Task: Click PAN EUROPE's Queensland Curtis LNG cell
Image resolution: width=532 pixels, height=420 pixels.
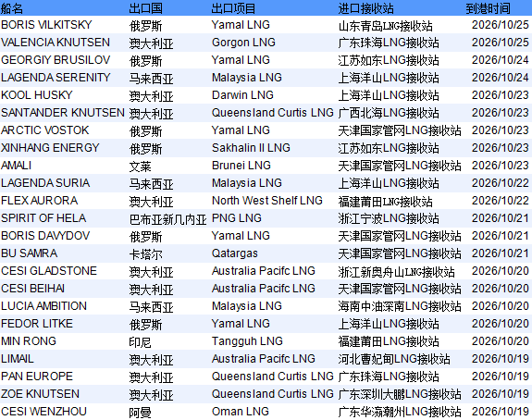Action: [x=273, y=377]
